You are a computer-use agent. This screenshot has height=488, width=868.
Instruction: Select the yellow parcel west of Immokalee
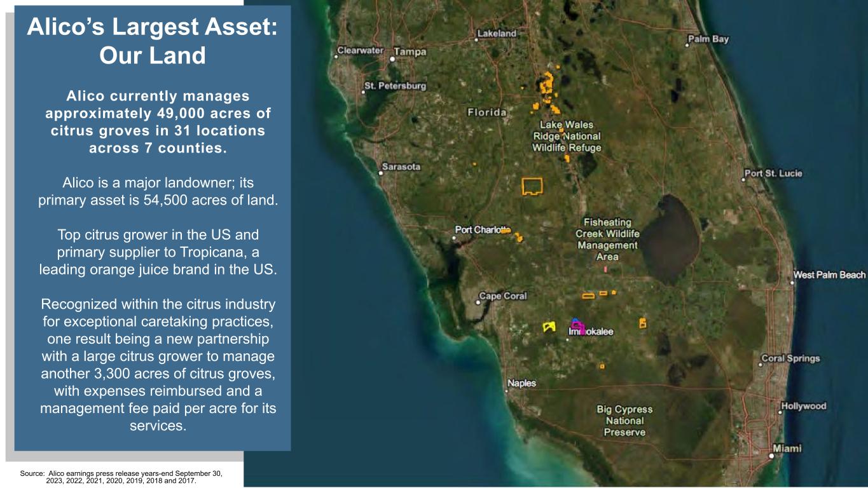(549, 327)
